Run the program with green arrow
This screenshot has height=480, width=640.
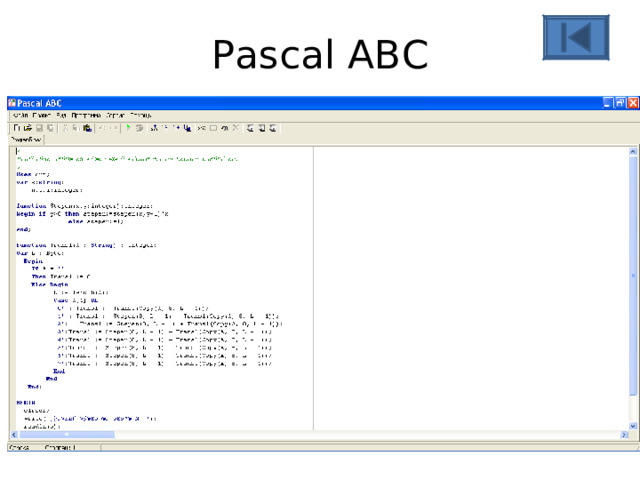click(128, 128)
